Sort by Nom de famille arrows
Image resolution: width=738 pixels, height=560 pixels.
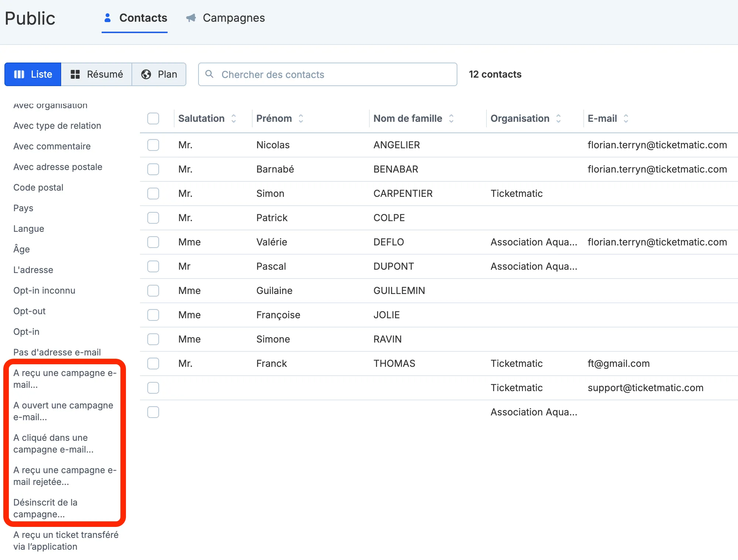(x=451, y=118)
